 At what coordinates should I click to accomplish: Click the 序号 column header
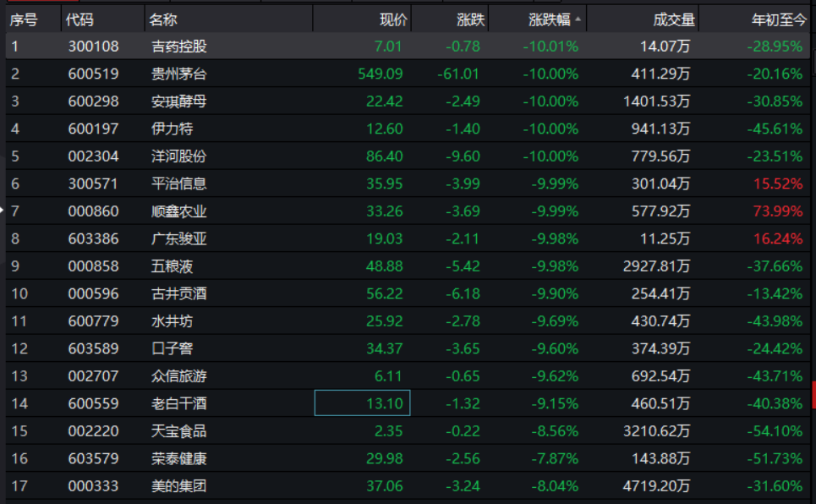click(24, 19)
